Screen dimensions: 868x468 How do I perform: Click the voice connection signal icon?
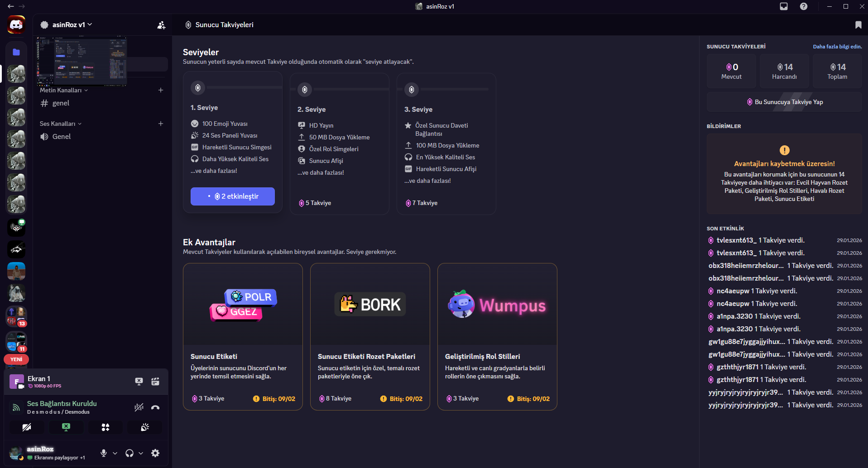(16, 407)
